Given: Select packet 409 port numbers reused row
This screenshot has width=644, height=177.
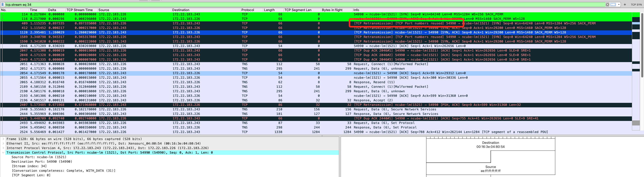Looking at the screenshot, I should 316,23.
